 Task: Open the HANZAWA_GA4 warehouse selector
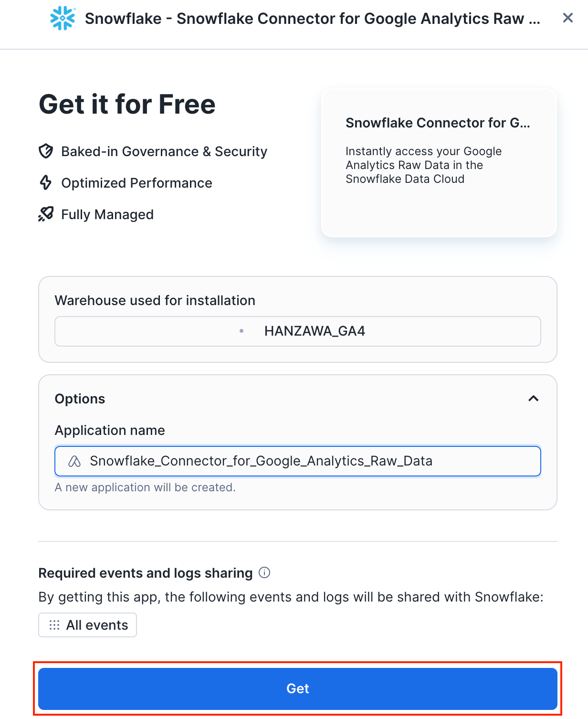pos(298,331)
